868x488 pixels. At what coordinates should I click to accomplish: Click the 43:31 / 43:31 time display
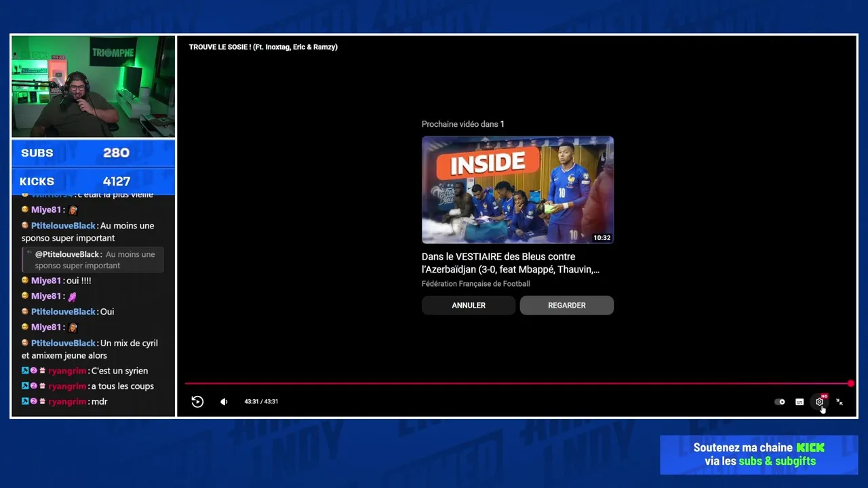click(x=261, y=402)
